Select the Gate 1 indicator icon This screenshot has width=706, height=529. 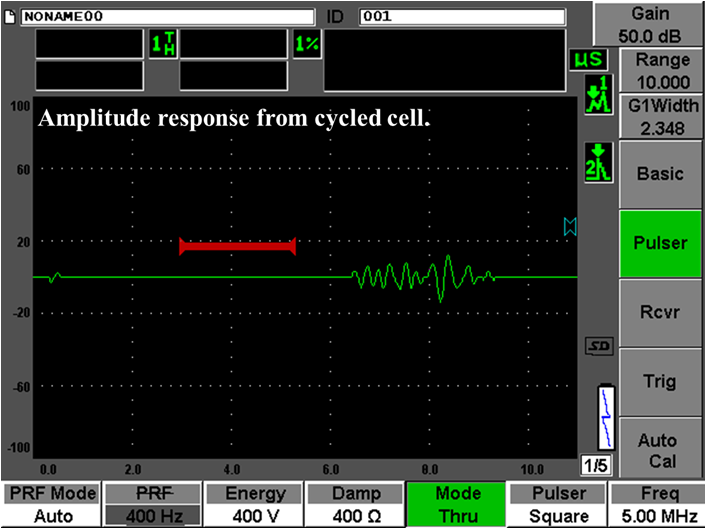(x=597, y=96)
